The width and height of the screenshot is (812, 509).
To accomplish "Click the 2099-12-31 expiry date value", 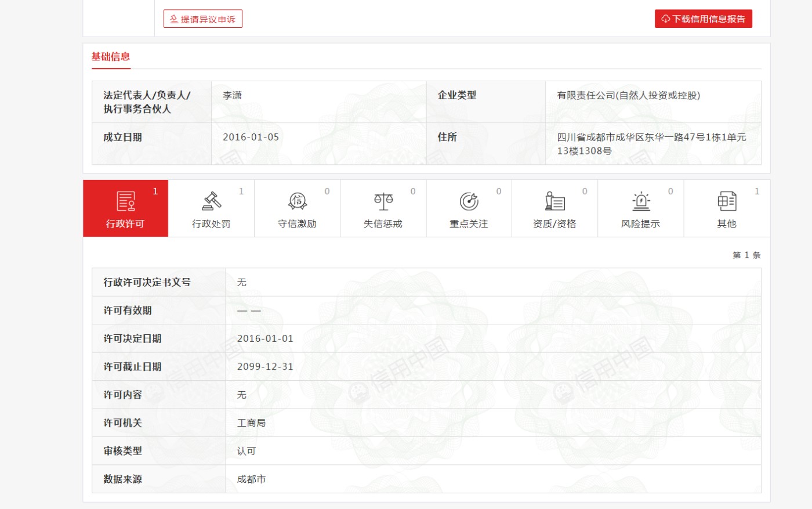I will (265, 367).
